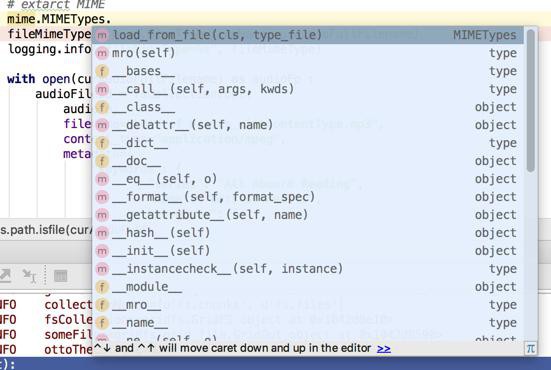
Task: Click the MIMETypes type label
Action: tap(485, 35)
